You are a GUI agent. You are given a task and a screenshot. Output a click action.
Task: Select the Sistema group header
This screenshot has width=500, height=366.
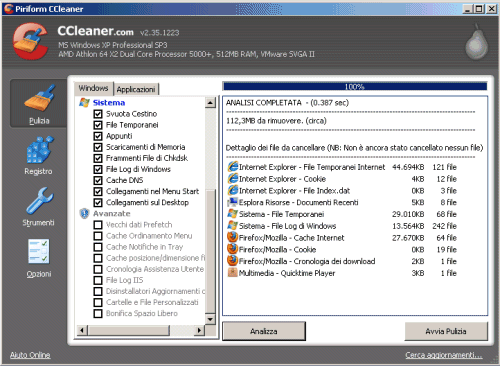click(109, 103)
